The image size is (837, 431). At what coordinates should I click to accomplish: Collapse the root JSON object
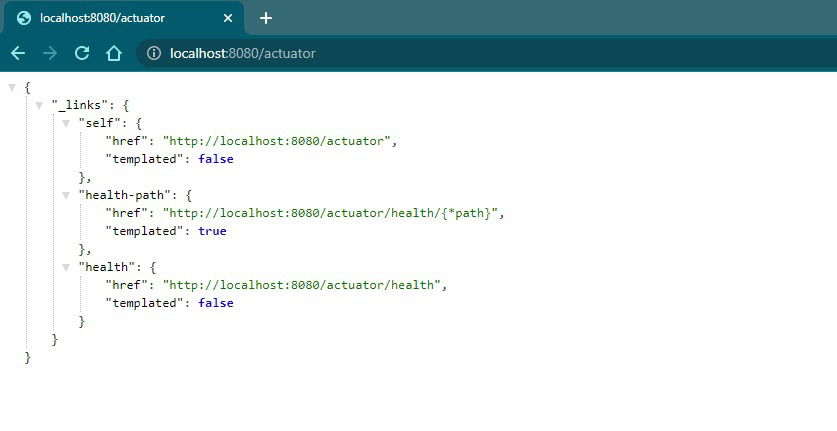(12, 87)
